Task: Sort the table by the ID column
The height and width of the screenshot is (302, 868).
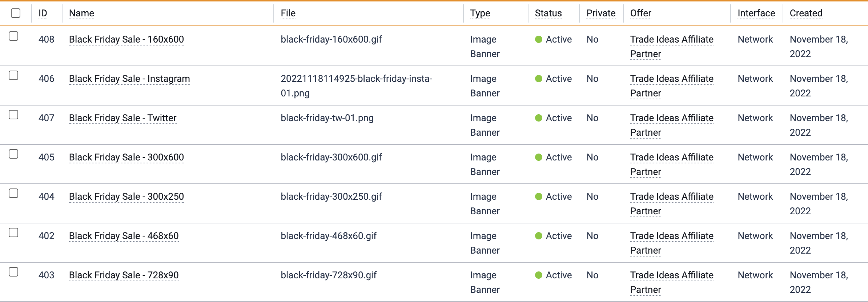Action: [x=43, y=13]
